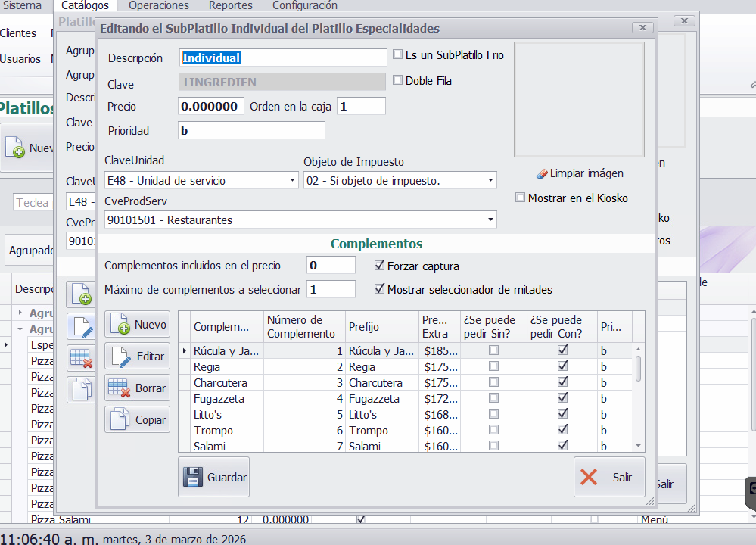Viewport: 756px width, 545px height.
Task: Open the Reportes menu
Action: tap(230, 5)
